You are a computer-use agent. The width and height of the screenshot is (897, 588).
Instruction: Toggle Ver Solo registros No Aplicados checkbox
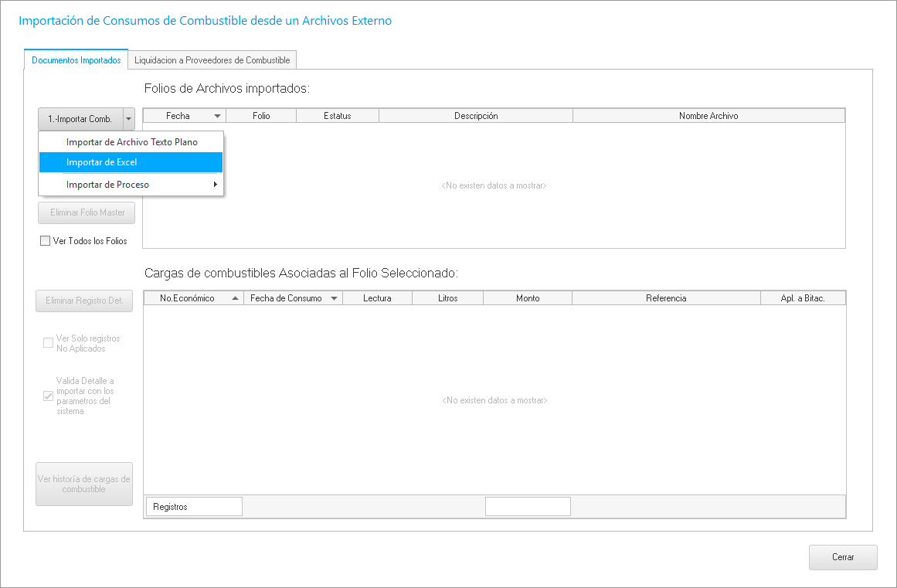tap(49, 343)
